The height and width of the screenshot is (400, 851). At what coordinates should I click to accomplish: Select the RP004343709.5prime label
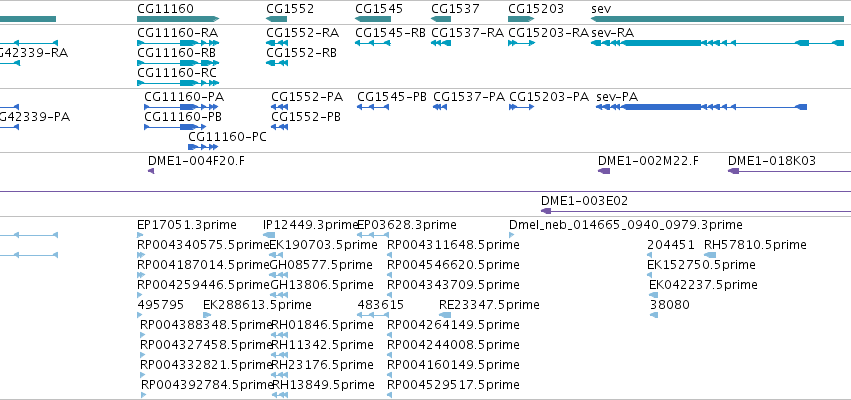click(453, 285)
